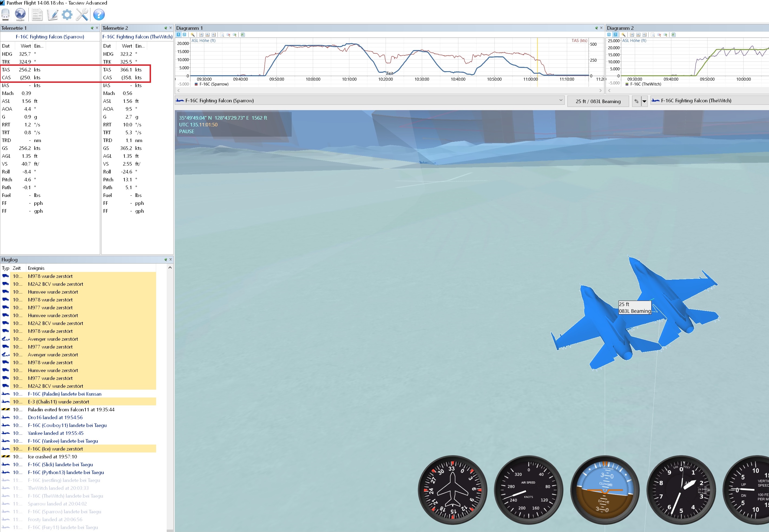Open settings via the gear icon
Screen dimensions: 769x532
click(x=67, y=14)
